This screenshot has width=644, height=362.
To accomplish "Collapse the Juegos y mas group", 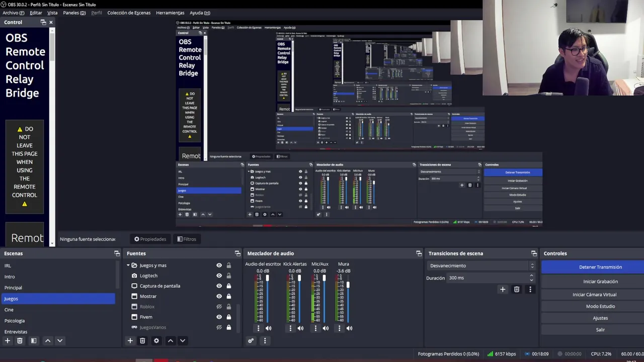I will (128, 265).
